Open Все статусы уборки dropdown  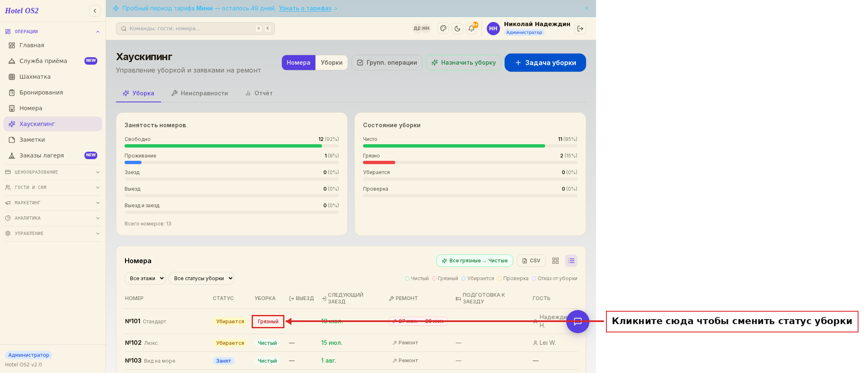coord(201,279)
